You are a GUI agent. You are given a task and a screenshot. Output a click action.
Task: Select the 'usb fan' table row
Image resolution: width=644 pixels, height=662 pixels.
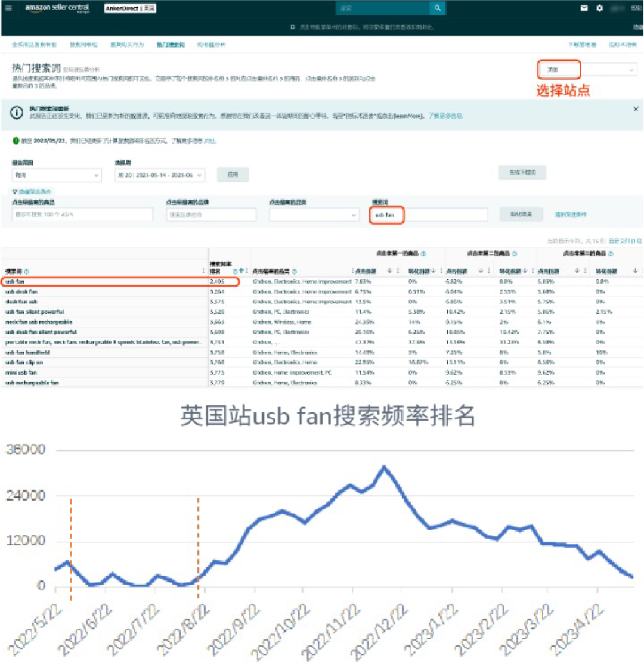pyautogui.click(x=322, y=282)
